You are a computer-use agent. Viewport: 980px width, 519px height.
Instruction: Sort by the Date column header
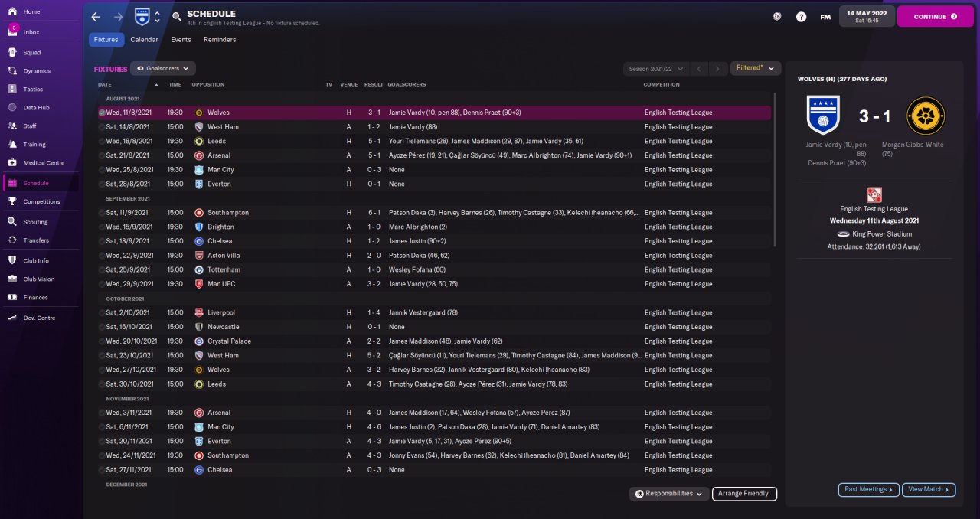pos(105,84)
